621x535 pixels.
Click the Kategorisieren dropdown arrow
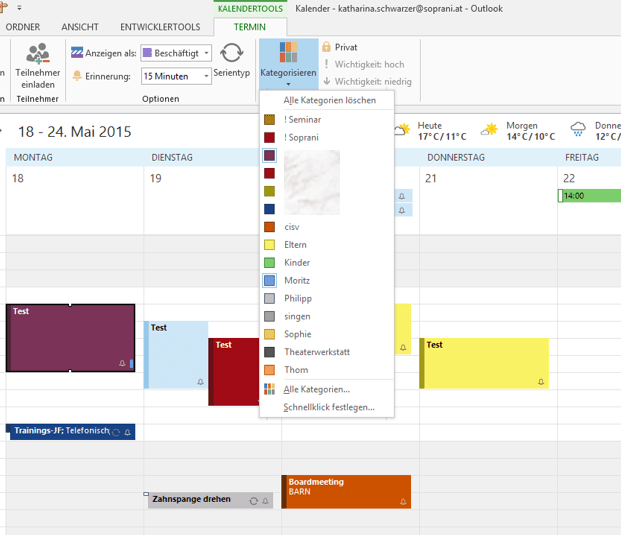(288, 84)
